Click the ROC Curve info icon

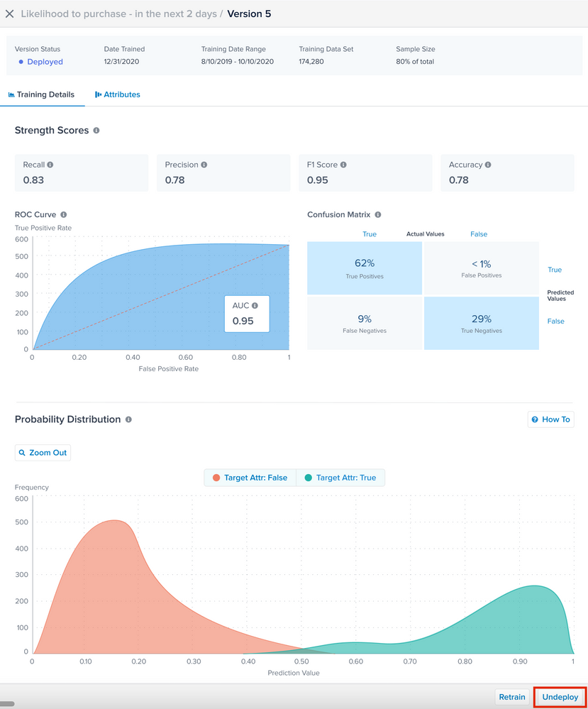[x=64, y=214]
